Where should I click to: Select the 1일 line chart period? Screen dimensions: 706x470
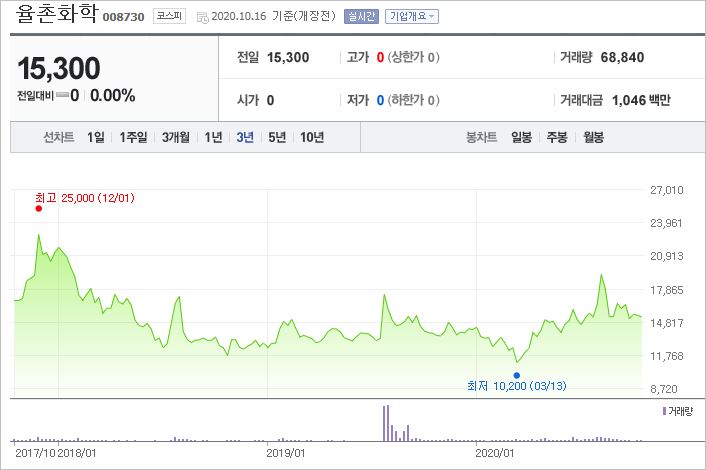pyautogui.click(x=96, y=137)
